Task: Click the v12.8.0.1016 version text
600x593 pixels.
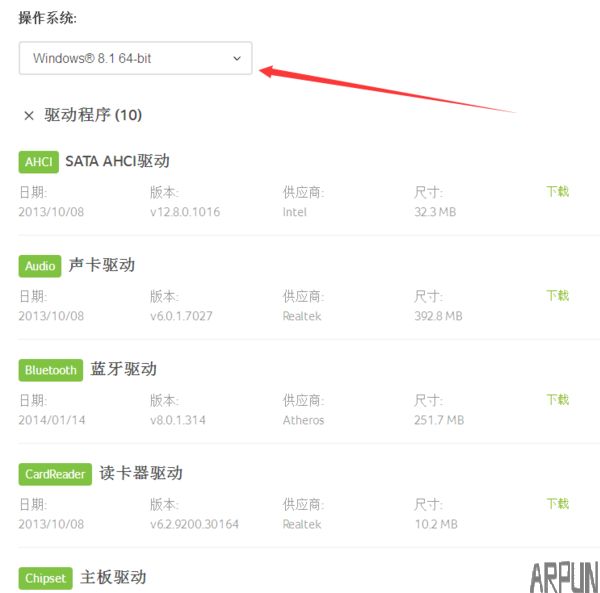Action: (185, 212)
